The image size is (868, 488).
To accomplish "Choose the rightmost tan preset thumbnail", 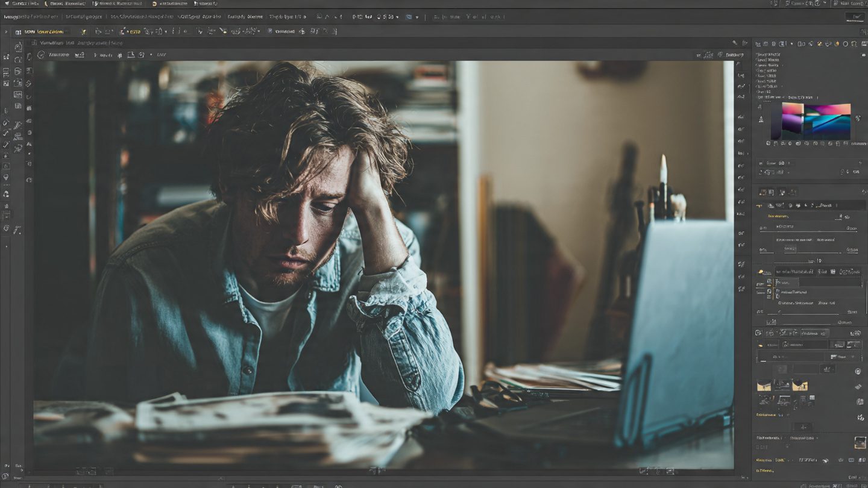I will coord(800,386).
